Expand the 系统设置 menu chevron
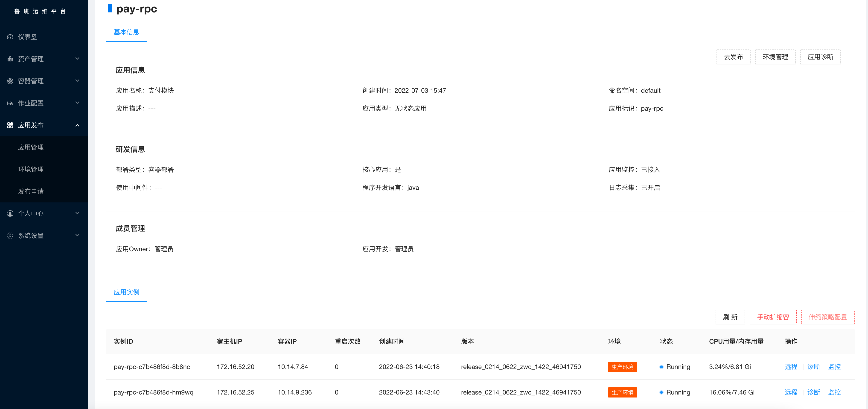This screenshot has width=868, height=409. pos(77,235)
